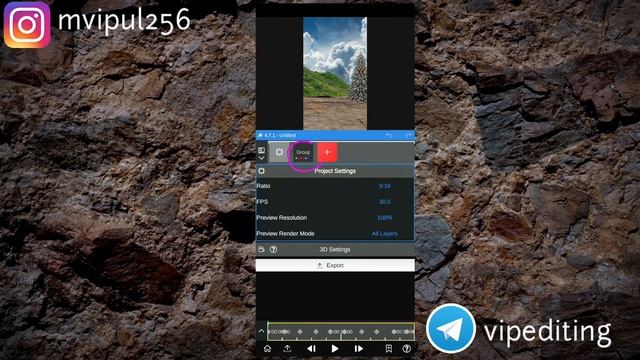The height and width of the screenshot is (360, 640).
Task: Tap the app logo in title bar
Action: (x=260, y=135)
